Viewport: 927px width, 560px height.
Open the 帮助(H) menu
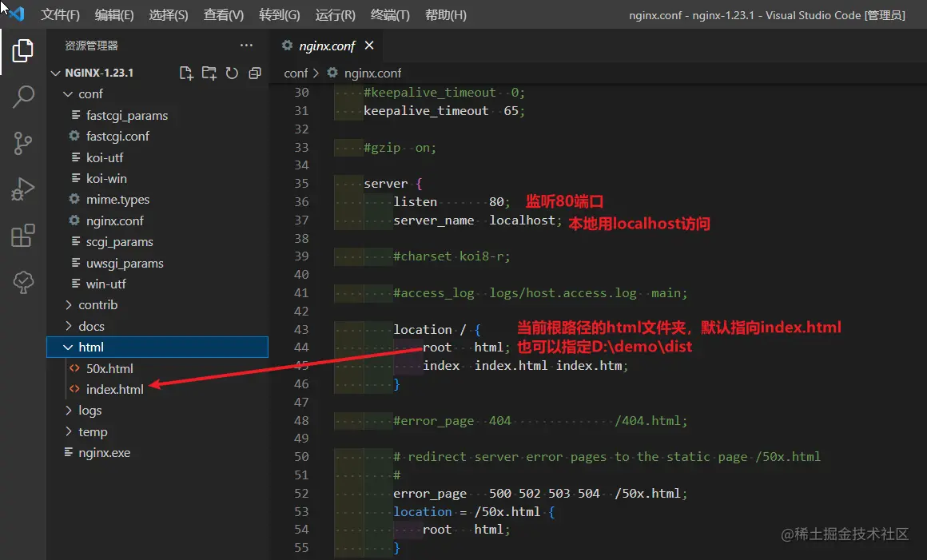tap(446, 14)
